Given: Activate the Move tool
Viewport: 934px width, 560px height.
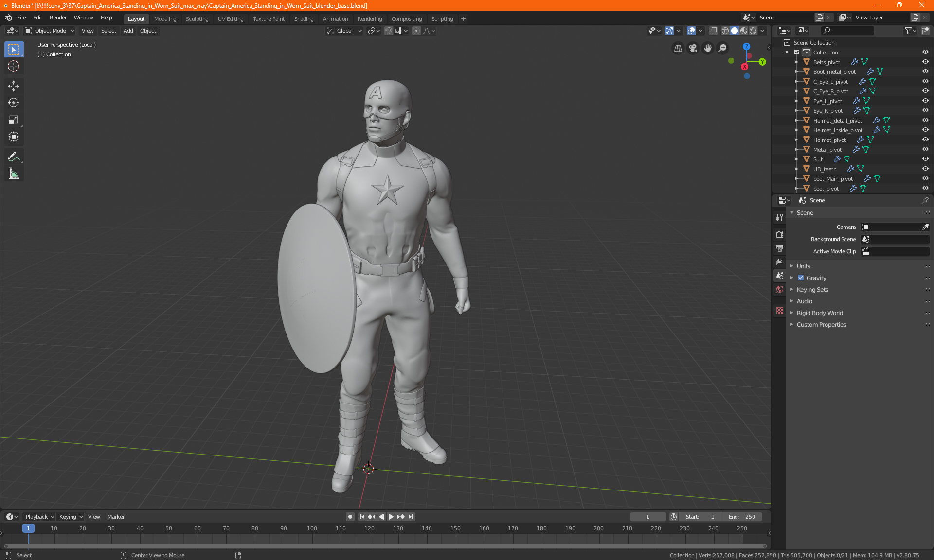Looking at the screenshot, I should click(14, 86).
